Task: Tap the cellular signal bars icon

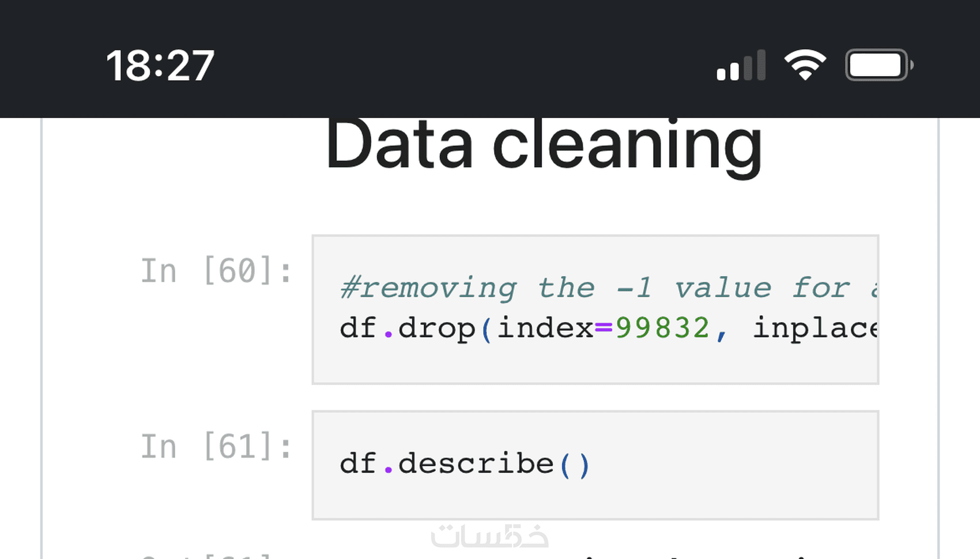Action: pos(741,65)
